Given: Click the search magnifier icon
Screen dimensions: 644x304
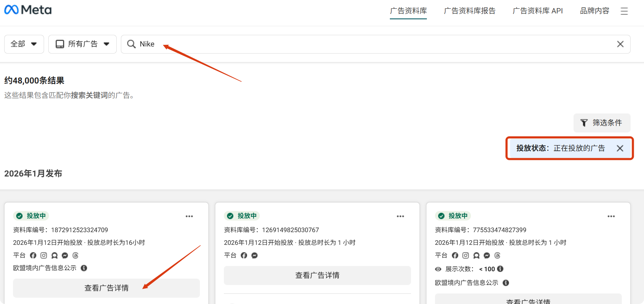Looking at the screenshot, I should 131,44.
